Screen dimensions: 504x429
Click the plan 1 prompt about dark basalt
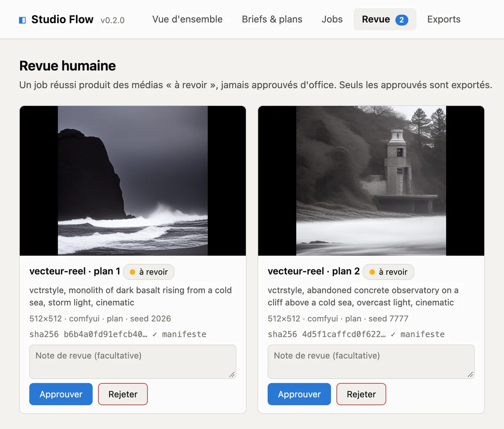click(x=131, y=296)
